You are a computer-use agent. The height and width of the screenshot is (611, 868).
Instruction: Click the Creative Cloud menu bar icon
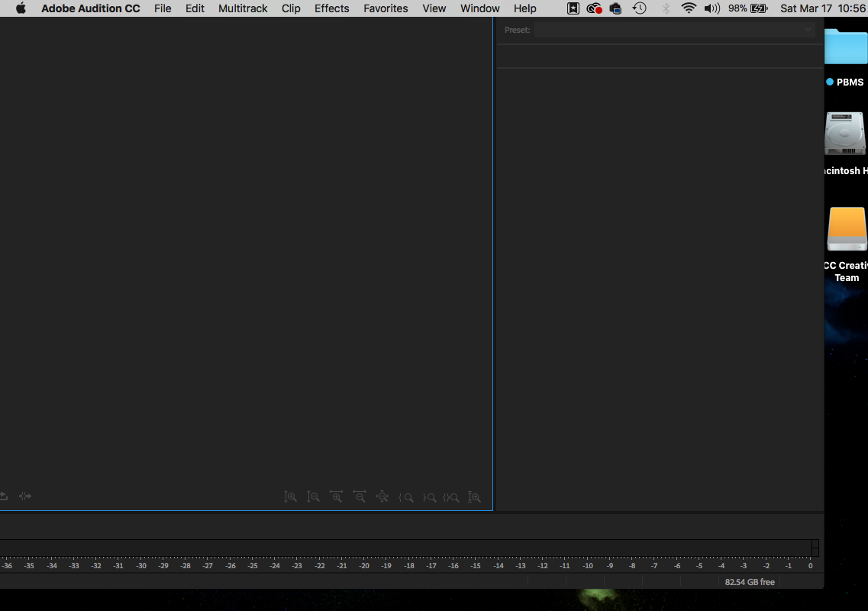pos(594,8)
